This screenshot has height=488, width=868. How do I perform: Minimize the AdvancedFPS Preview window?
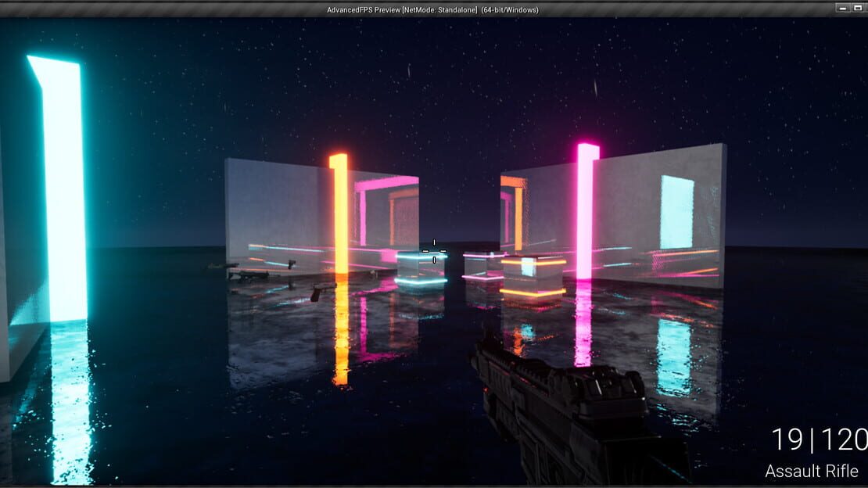click(842, 8)
